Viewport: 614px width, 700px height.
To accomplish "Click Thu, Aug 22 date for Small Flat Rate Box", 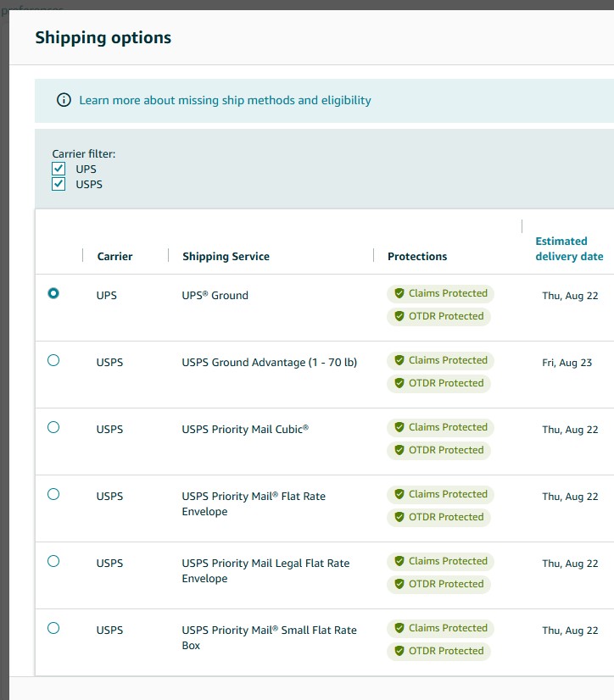I will pyautogui.click(x=570, y=631).
